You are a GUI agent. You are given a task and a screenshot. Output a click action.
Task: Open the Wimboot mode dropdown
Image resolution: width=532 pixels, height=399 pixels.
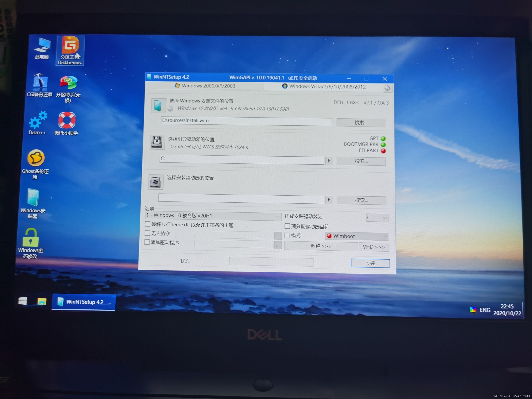tap(357, 236)
